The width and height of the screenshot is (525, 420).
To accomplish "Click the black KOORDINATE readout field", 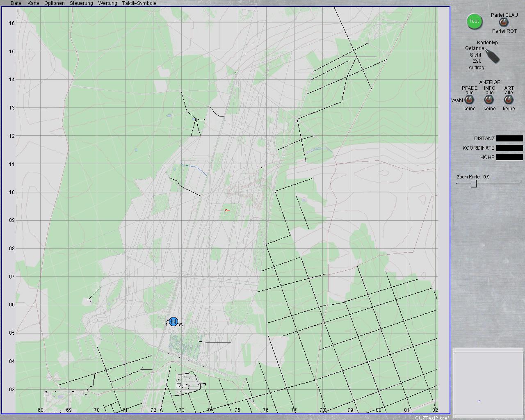I will 509,148.
